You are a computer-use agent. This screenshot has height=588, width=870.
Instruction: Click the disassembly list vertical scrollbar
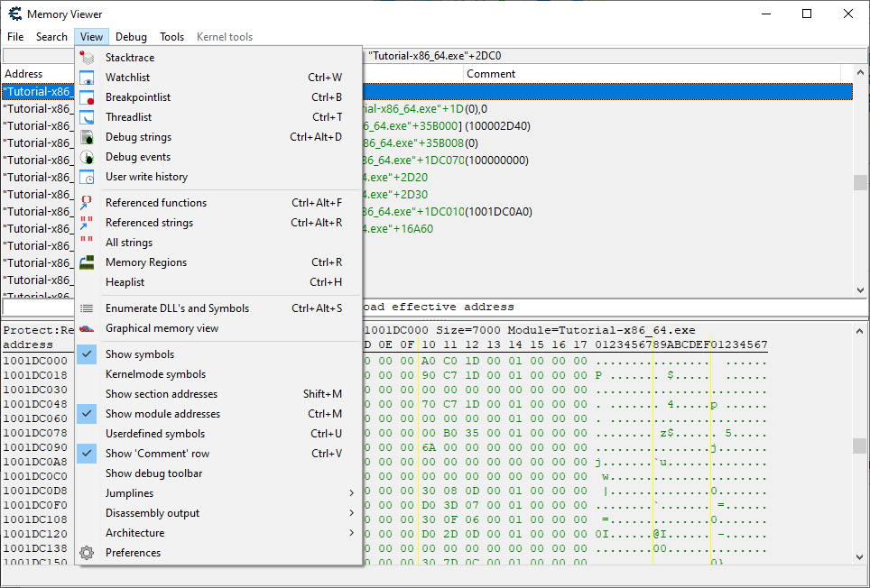(860, 183)
